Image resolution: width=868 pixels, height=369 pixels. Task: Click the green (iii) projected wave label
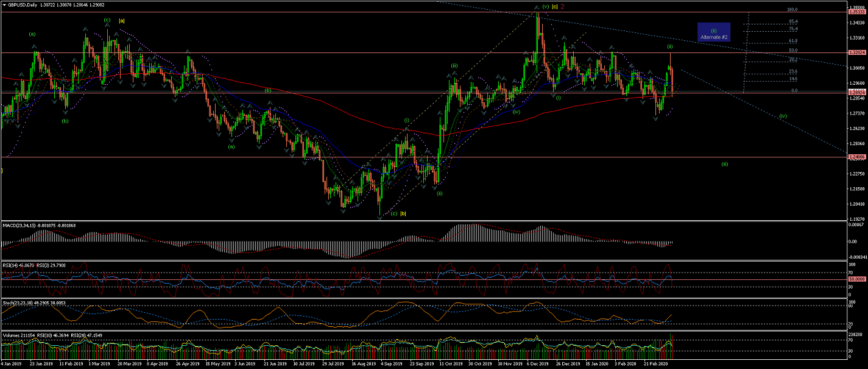coord(725,163)
